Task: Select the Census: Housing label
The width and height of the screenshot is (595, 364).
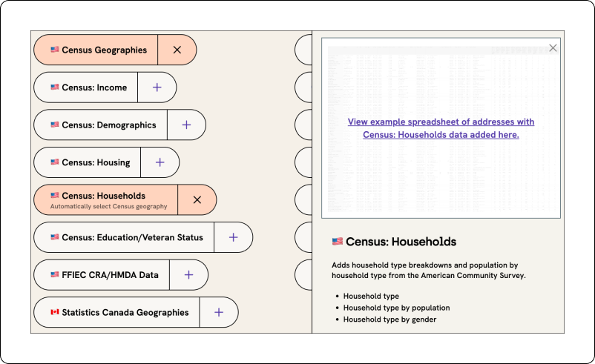Action: point(96,162)
